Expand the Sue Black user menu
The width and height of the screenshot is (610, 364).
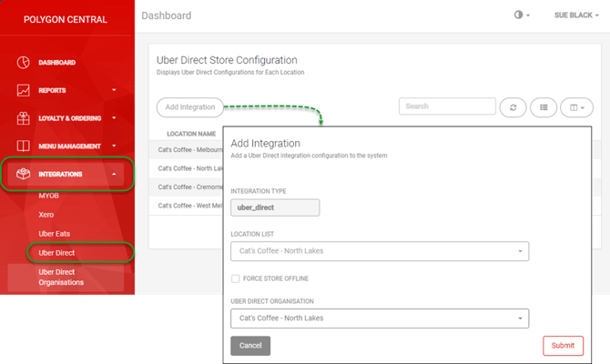point(575,15)
